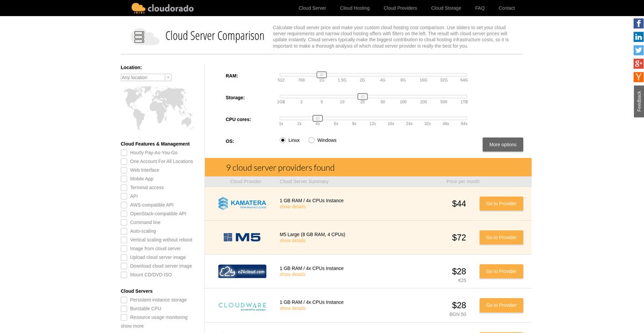Open Cloud Hosting menu item
This screenshot has width=644, height=333.
pyautogui.click(x=355, y=8)
